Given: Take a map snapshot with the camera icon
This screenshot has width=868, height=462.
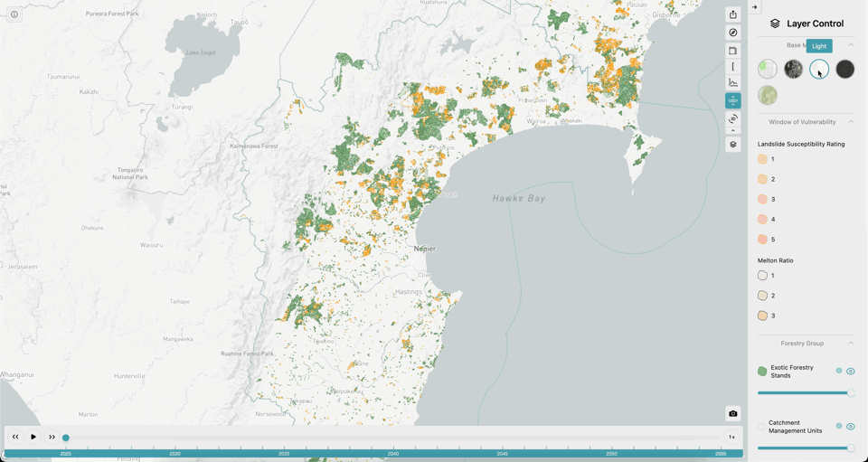Looking at the screenshot, I should tap(733, 413).
